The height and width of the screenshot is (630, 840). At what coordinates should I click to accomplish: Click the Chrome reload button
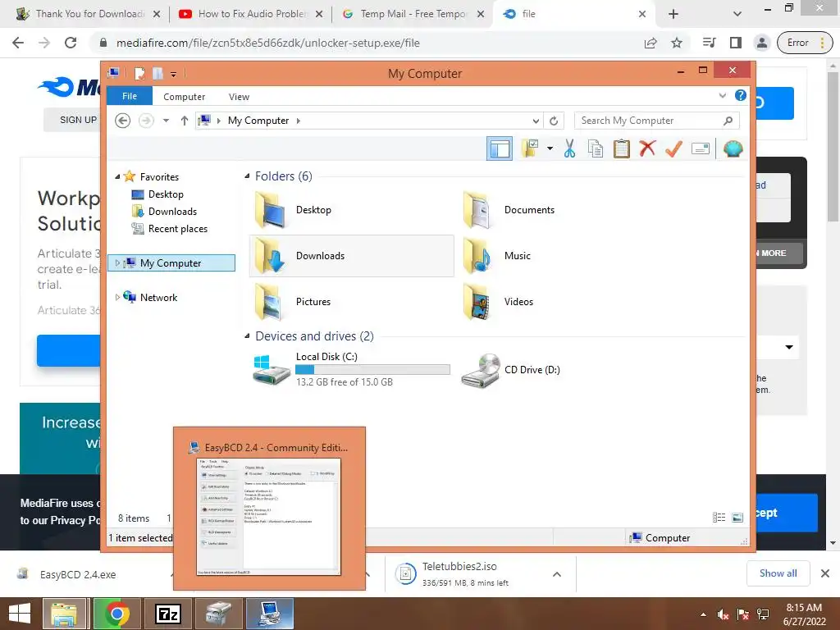71,43
